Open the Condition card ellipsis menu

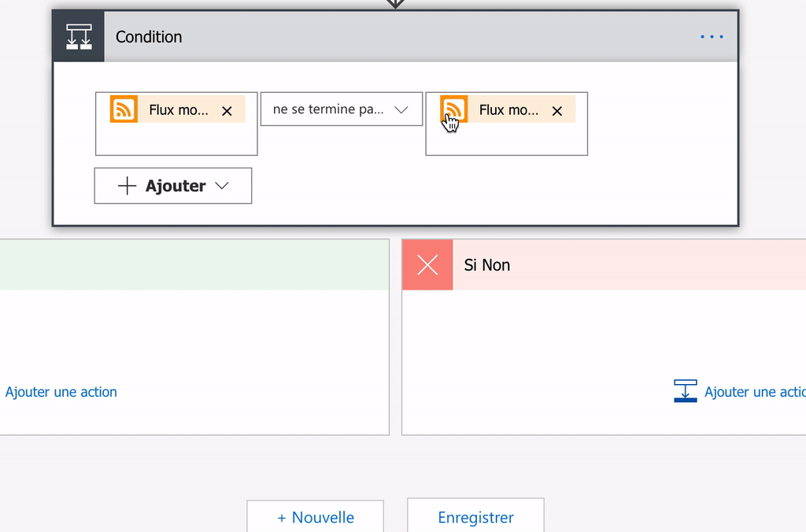(x=712, y=36)
